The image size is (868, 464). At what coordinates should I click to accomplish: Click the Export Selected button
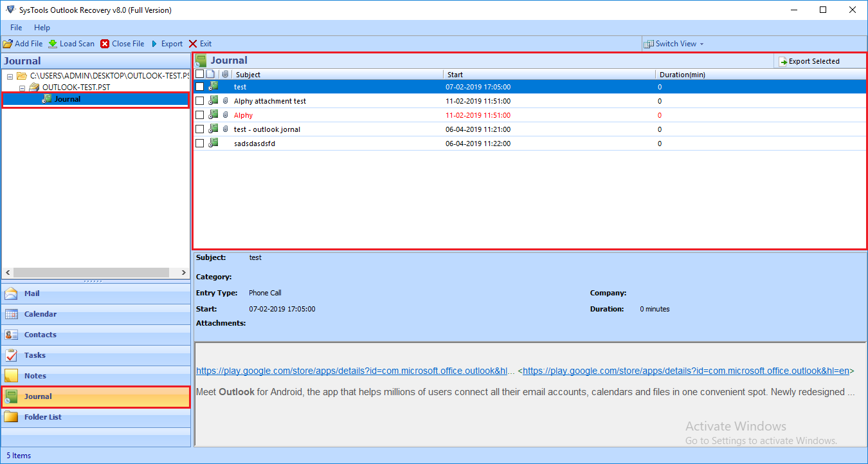tap(809, 61)
